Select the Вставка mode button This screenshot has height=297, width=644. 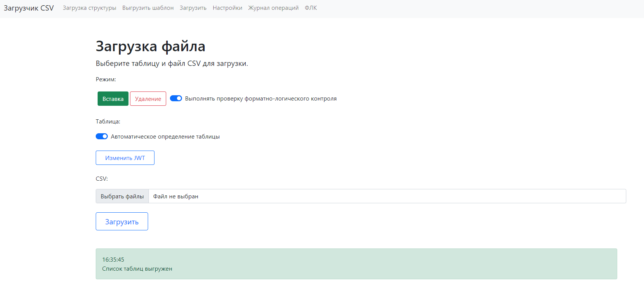point(113,99)
